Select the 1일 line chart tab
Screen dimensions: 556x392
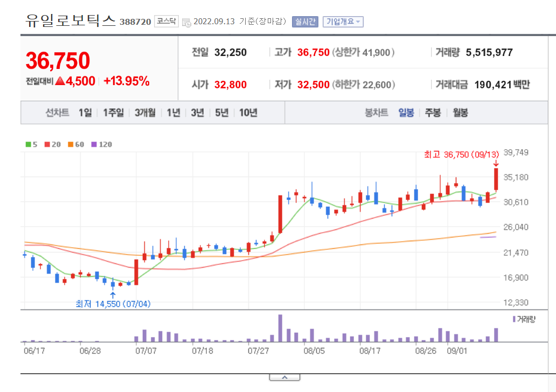tap(85, 113)
